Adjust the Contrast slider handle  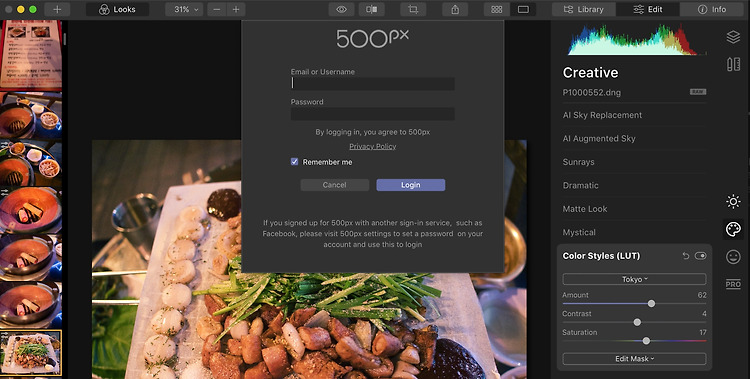[x=637, y=322]
